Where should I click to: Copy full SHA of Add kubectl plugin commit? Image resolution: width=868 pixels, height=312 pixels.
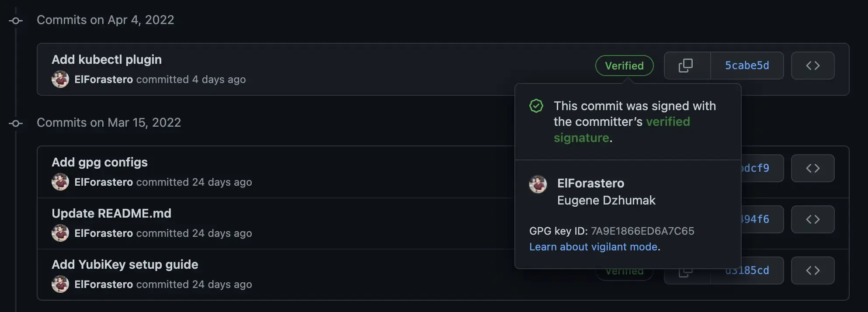686,66
